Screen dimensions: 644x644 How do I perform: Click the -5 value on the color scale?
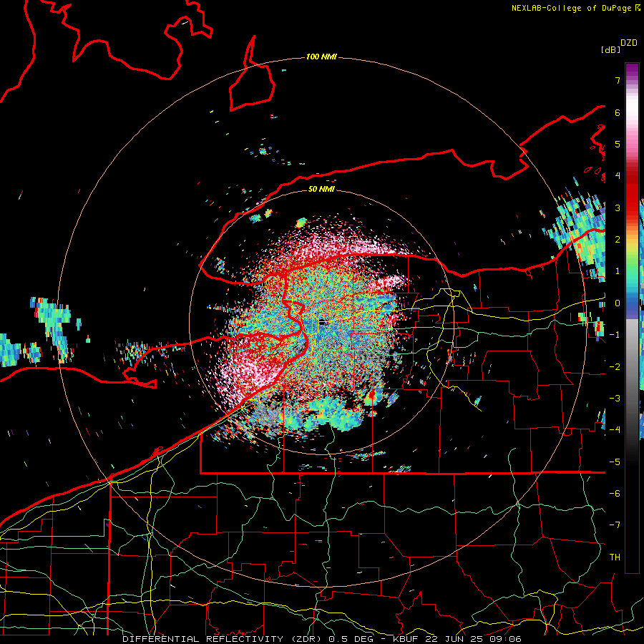click(615, 462)
